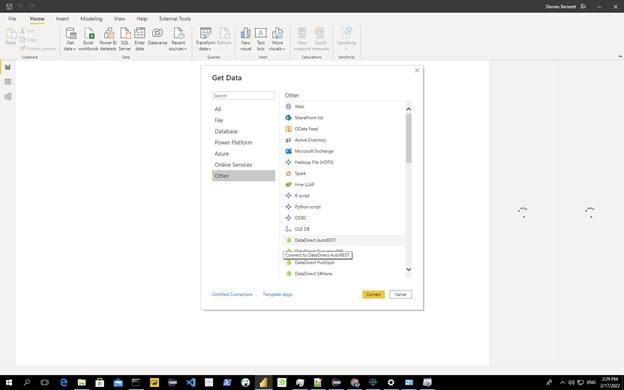Image resolution: width=624 pixels, height=390 pixels.
Task: Open the Template Apps link
Action: coord(277,294)
